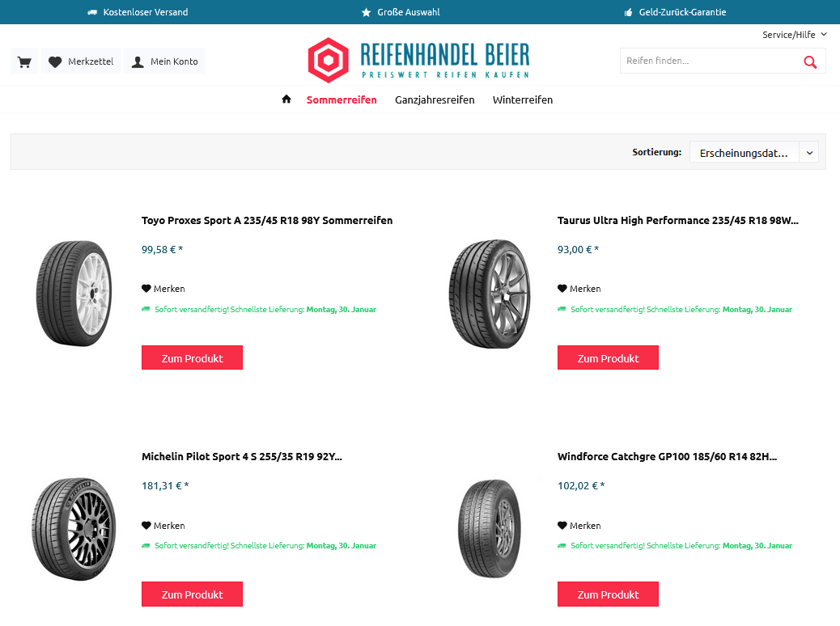Open the Sortierung Erscheinungsdatum dropdown
The width and height of the screenshot is (840, 626).
point(753,153)
